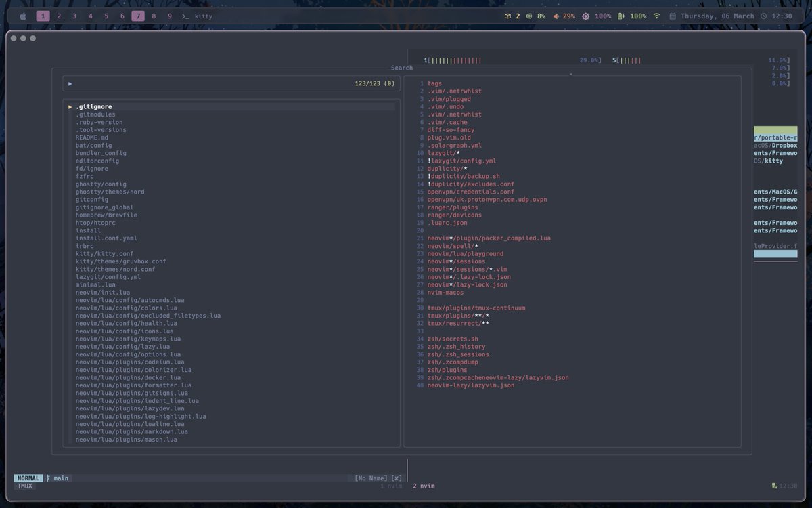This screenshot has width=812, height=508.
Task: Click inside the Search input field
Action: tap(203, 83)
